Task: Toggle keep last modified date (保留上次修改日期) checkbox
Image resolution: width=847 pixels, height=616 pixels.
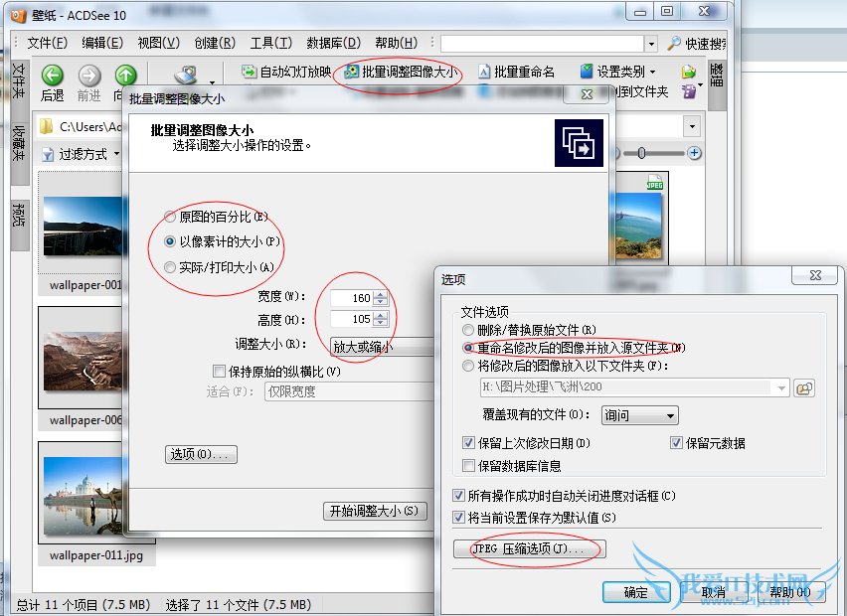Action: (x=468, y=443)
